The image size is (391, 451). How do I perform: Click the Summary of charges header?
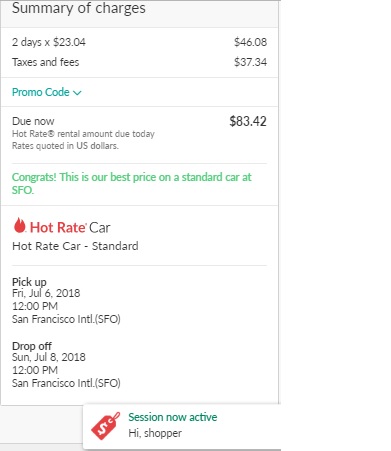click(79, 8)
